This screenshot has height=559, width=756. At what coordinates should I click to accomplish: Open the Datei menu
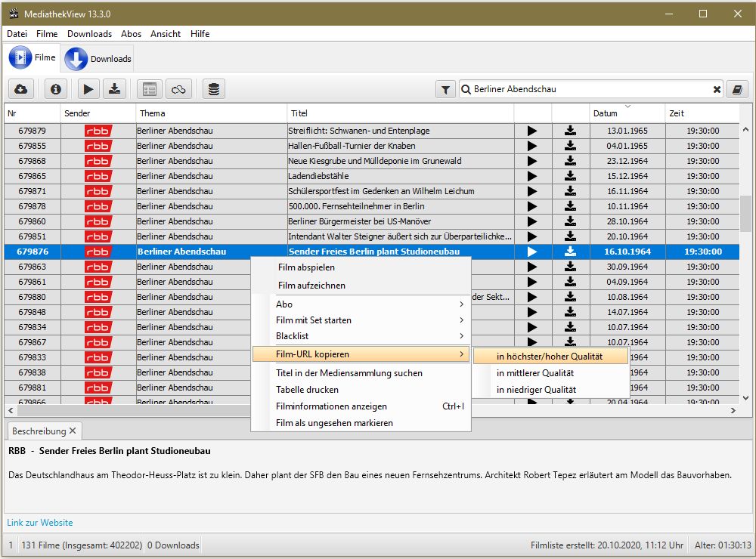pos(17,34)
